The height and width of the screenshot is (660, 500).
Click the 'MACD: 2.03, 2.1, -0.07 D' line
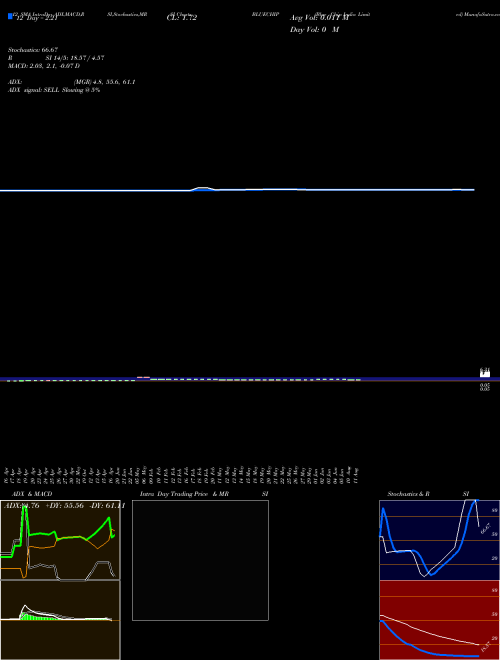coord(44,66)
